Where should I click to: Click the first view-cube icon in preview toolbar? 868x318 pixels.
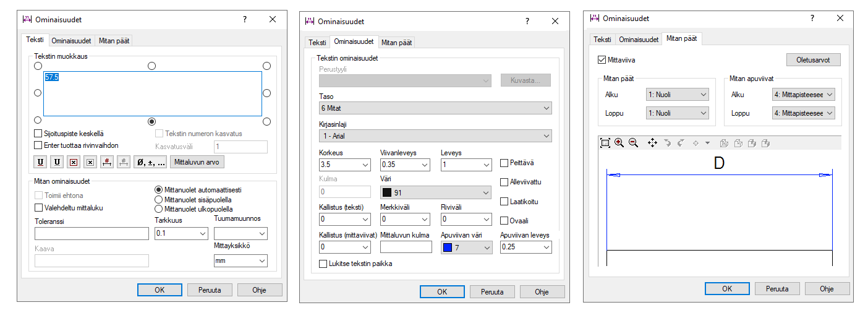725,143
